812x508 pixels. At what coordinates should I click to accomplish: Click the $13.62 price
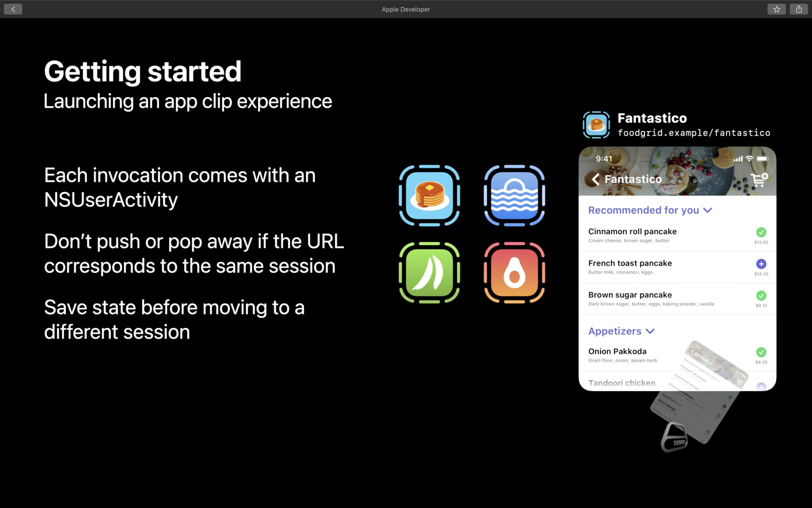pyautogui.click(x=761, y=242)
